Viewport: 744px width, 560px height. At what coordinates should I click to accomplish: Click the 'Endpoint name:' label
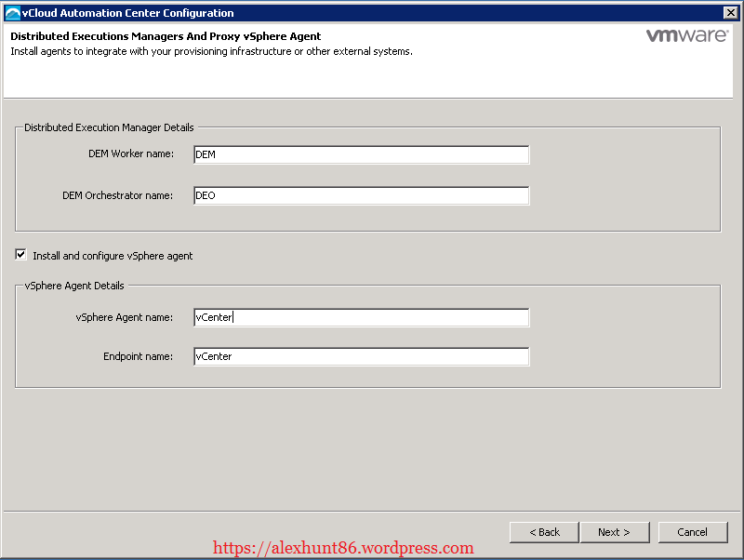[x=139, y=356]
